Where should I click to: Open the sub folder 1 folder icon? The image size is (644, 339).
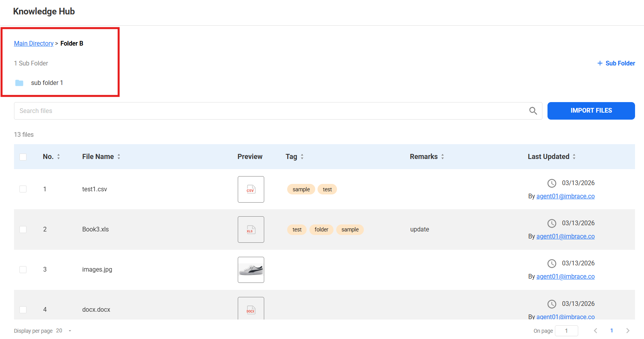(x=19, y=83)
